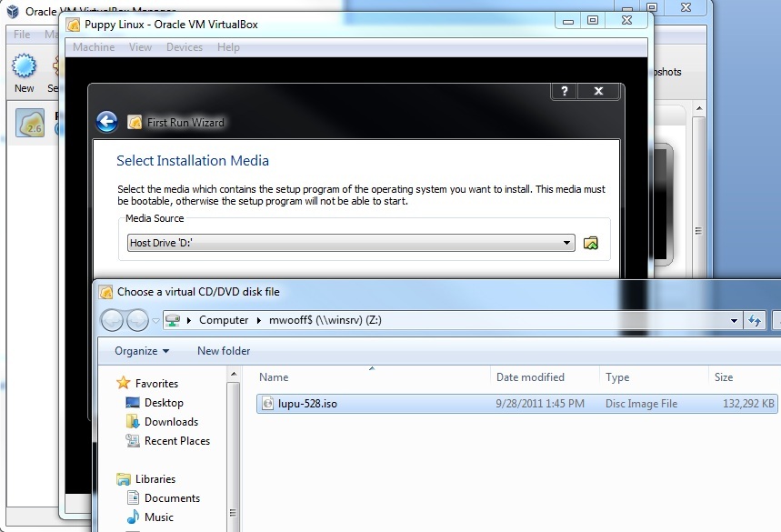This screenshot has width=781, height=532.
Task: Select Recent Places in navigation pane
Action: point(177,441)
